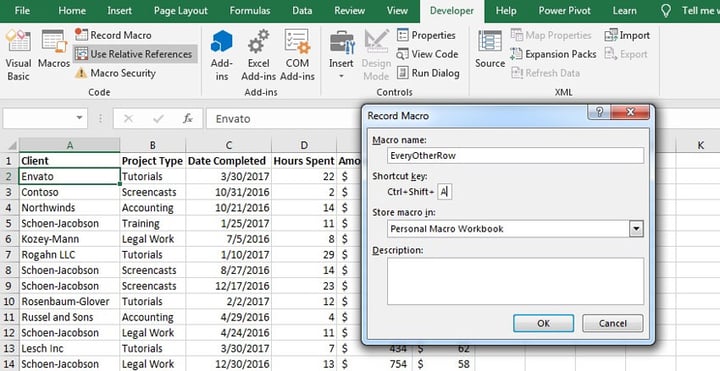This screenshot has height=371, width=720.
Task: Switch to the Home tab
Action: pos(72,11)
